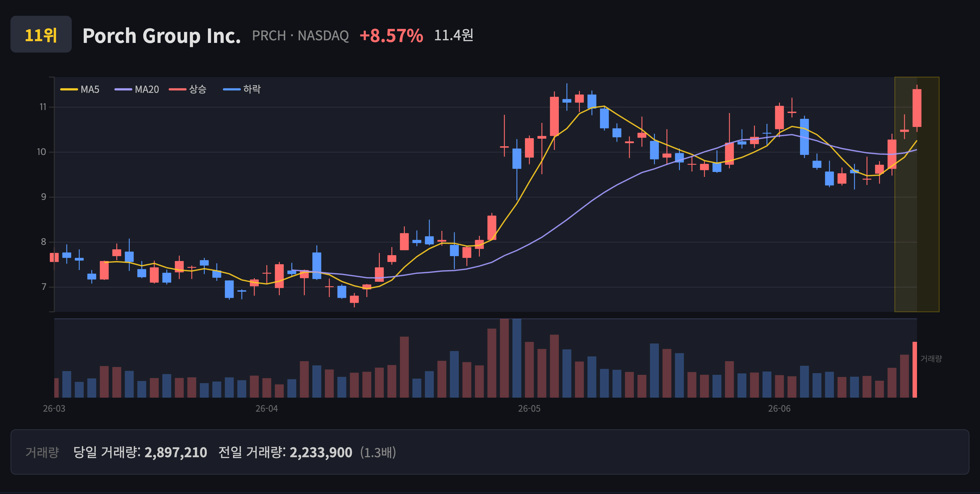This screenshot has height=494, width=980.
Task: Click the 전일 거래량 value 2,233,900
Action: click(321, 453)
